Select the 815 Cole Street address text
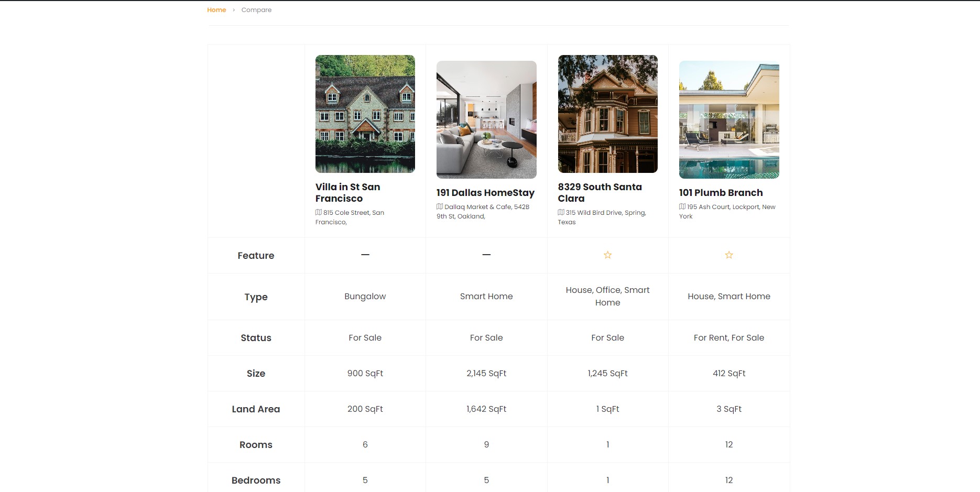Image resolution: width=980 pixels, height=492 pixels. [350, 217]
